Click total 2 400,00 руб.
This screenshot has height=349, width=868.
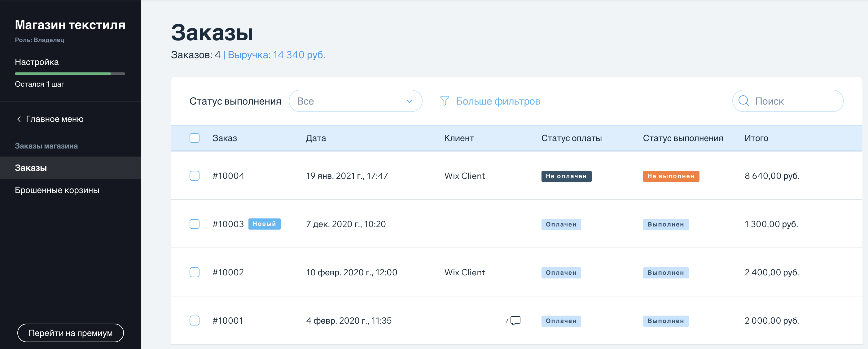click(772, 272)
